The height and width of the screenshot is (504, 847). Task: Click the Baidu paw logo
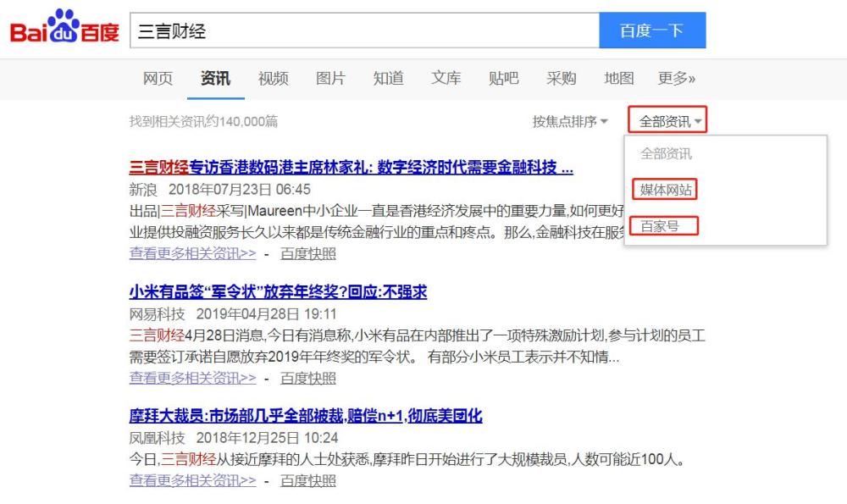click(x=64, y=26)
